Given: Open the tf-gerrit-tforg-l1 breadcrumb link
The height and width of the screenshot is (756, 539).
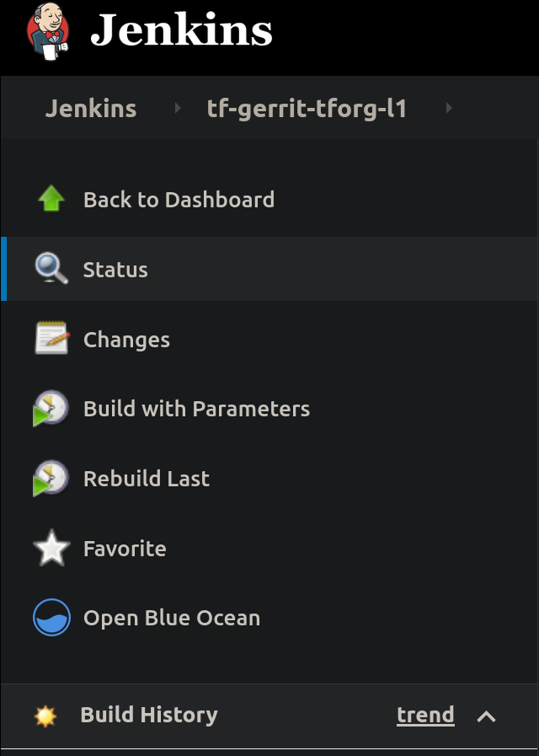Looking at the screenshot, I should [307, 109].
